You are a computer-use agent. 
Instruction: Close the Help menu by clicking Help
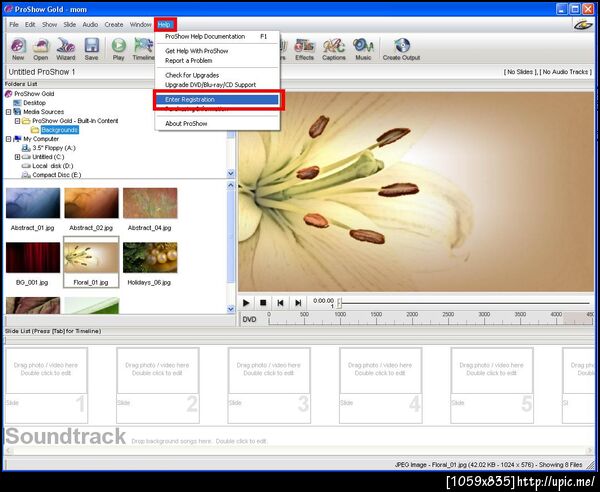pyautogui.click(x=165, y=25)
